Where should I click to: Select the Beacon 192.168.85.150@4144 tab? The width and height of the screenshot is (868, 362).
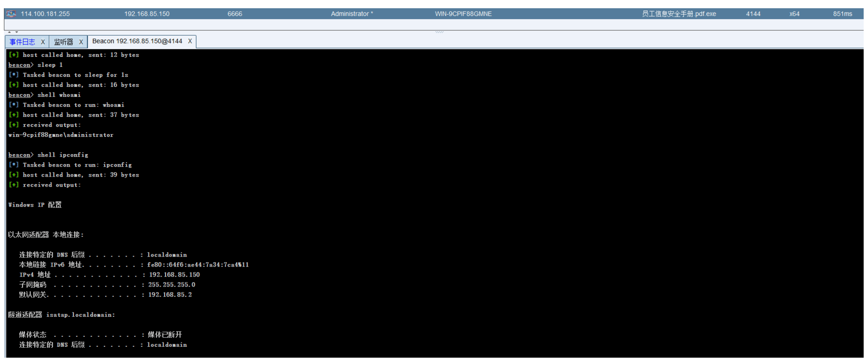137,41
